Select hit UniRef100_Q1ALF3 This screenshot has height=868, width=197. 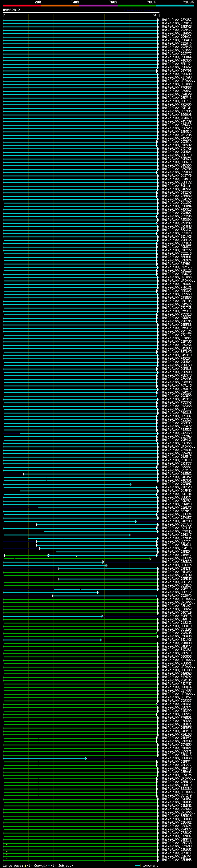tap(177, 508)
